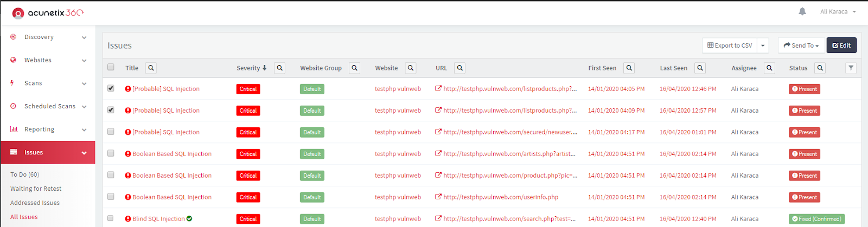Image resolution: width=868 pixels, height=227 pixels.
Task: Click the filter funnel icon in table header
Action: [851, 68]
